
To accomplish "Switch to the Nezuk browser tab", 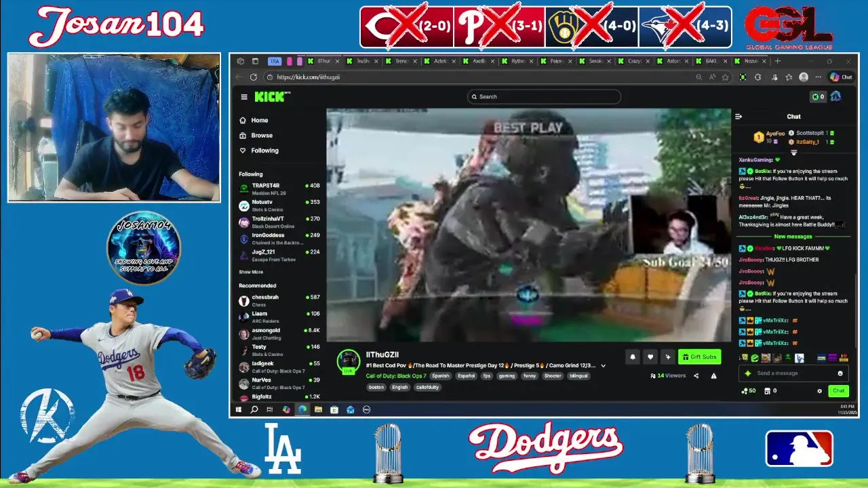I will [x=751, y=61].
